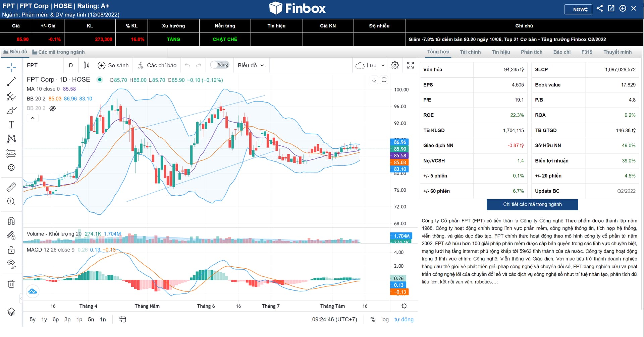Open the forecasting and measurement tools

tap(11, 153)
